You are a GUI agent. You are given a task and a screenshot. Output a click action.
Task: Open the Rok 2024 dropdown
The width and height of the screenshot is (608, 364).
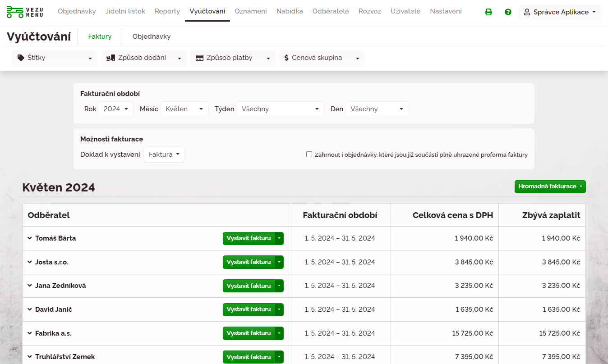click(115, 109)
